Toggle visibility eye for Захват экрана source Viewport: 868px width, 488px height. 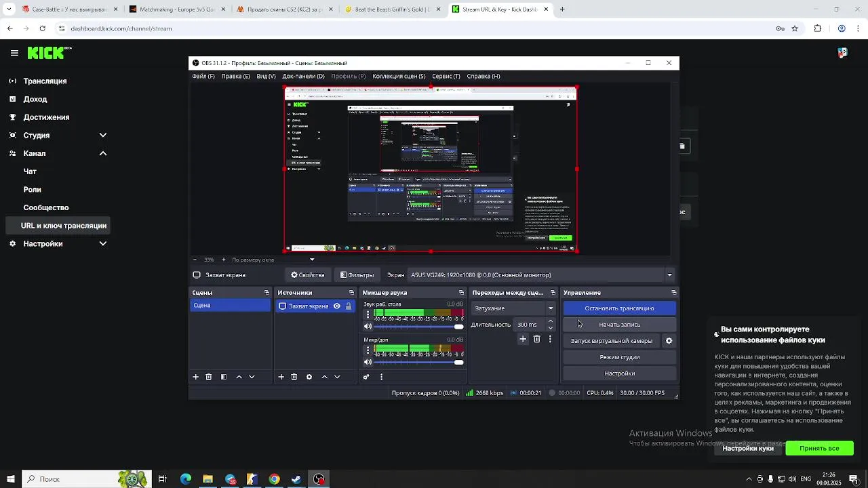point(336,306)
